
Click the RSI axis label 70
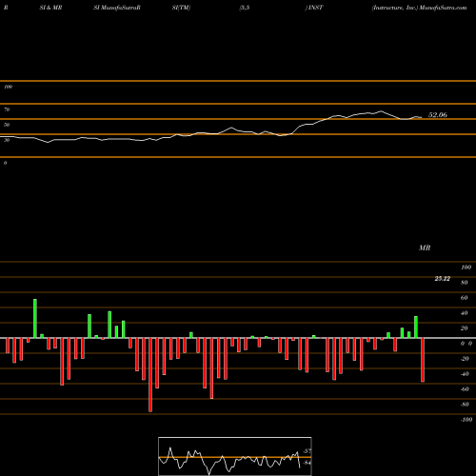click(x=7, y=109)
